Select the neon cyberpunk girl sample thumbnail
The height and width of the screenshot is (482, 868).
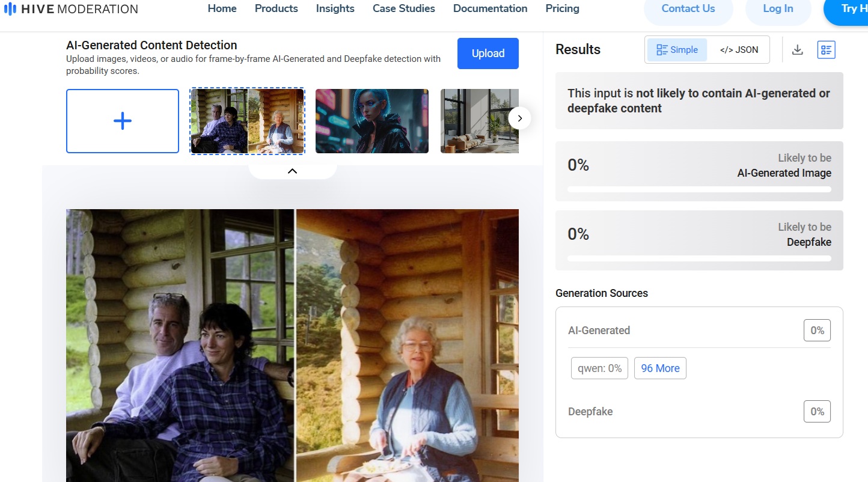pos(371,121)
